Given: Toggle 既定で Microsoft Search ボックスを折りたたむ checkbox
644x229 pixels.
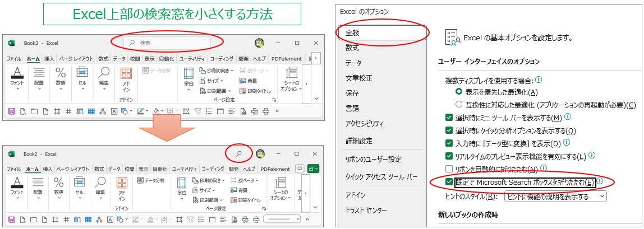Looking at the screenshot, I should pyautogui.click(x=449, y=182).
